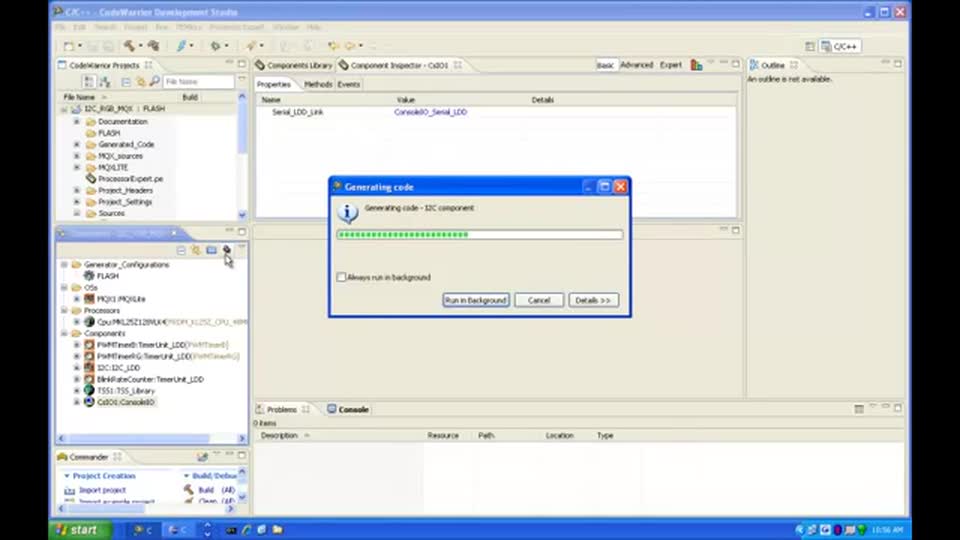
Task: Expand the MQX_sources folder
Action: (77, 156)
